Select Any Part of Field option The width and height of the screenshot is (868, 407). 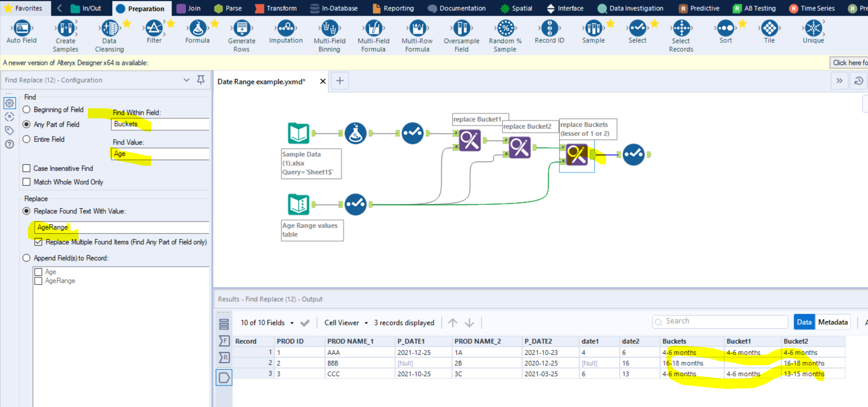(x=27, y=124)
